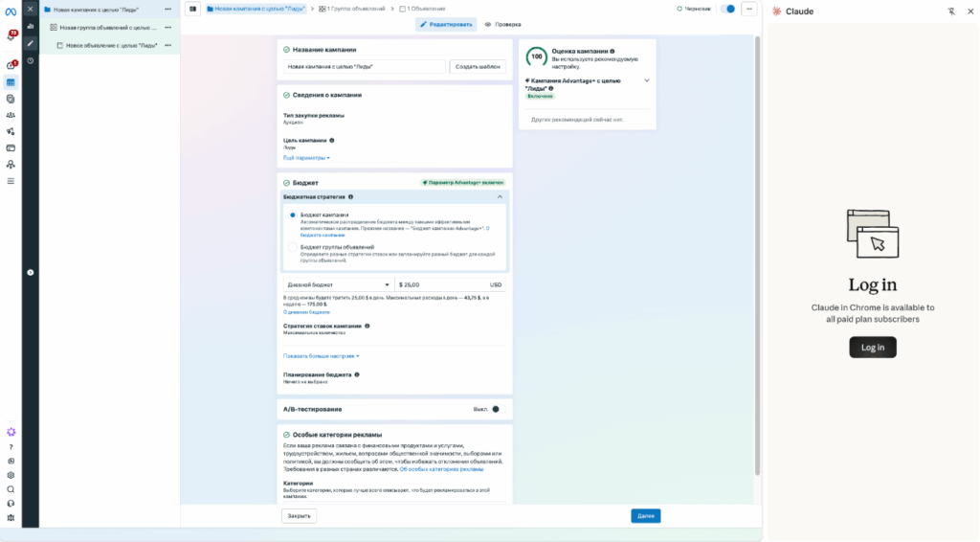Go to 1 Объявление breadcrumb

click(x=422, y=9)
